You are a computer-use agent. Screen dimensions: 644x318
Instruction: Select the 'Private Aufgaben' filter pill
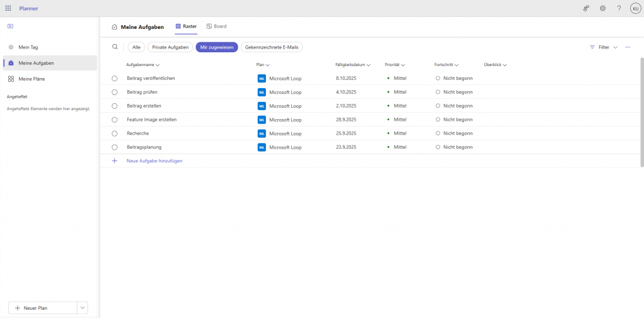(170, 47)
